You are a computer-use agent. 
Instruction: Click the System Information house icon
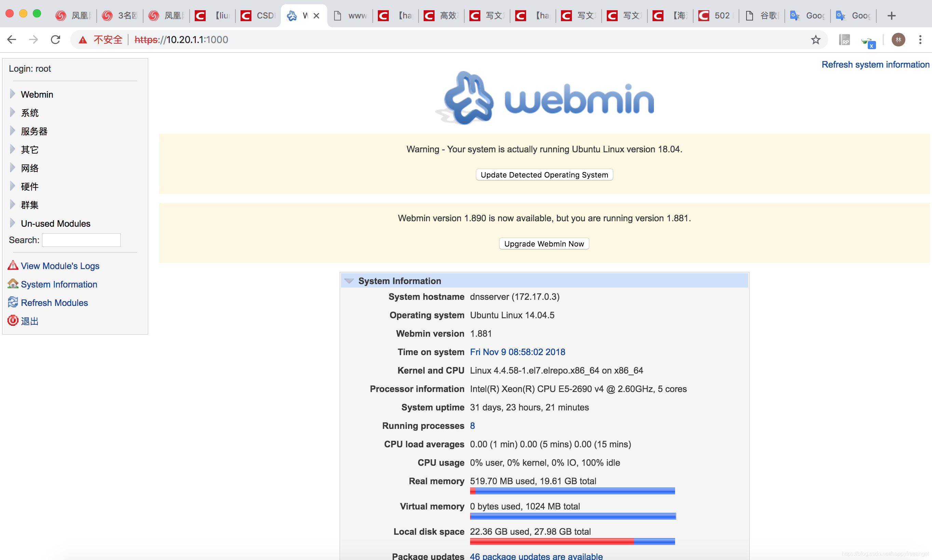(x=13, y=284)
